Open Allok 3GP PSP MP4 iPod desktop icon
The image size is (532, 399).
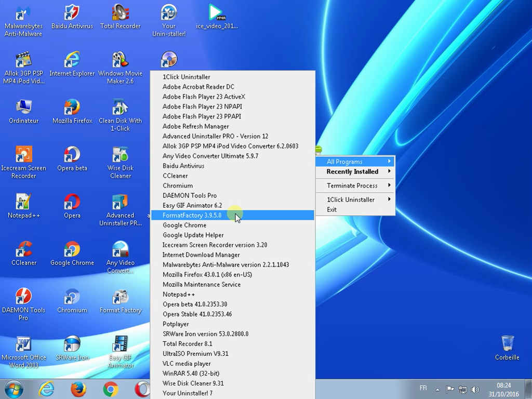tap(23, 68)
